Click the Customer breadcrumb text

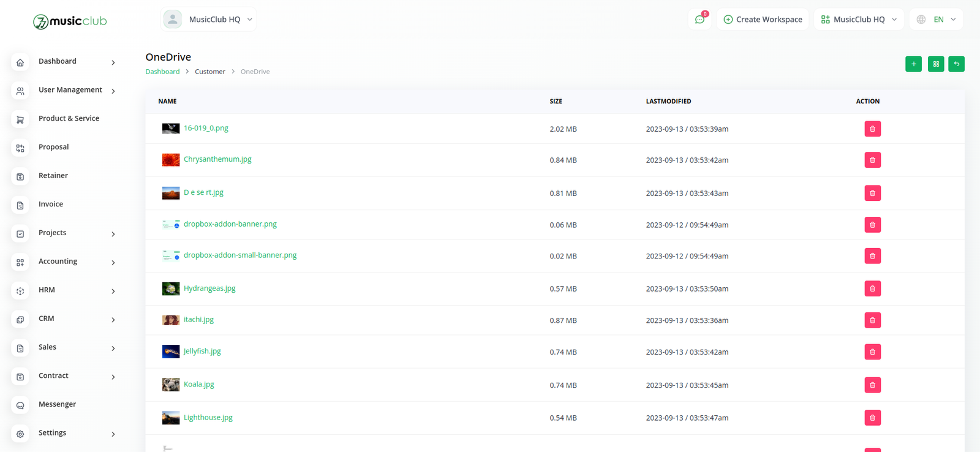(210, 72)
